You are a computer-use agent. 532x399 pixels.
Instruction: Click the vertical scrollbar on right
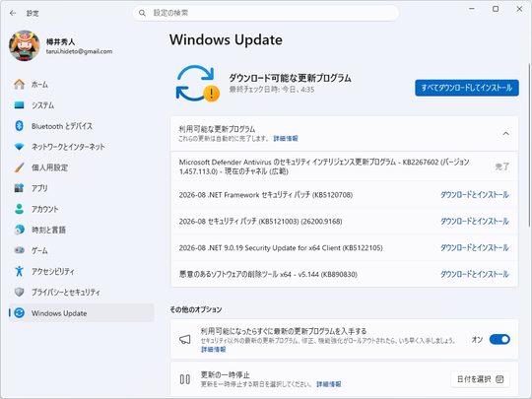coord(529,145)
